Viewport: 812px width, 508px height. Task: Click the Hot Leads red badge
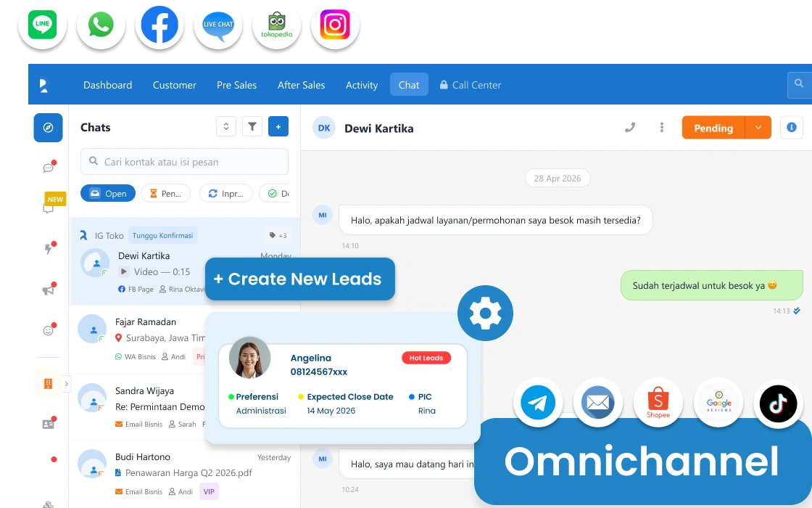tap(426, 358)
